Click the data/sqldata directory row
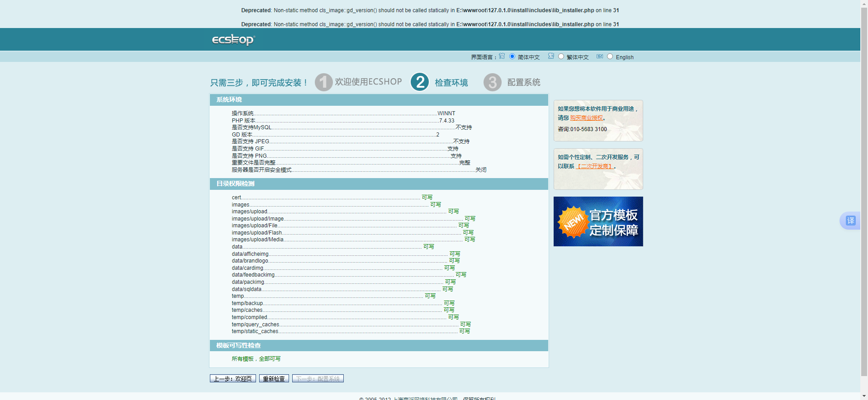Viewport: 868px width, 400px height. (342, 289)
